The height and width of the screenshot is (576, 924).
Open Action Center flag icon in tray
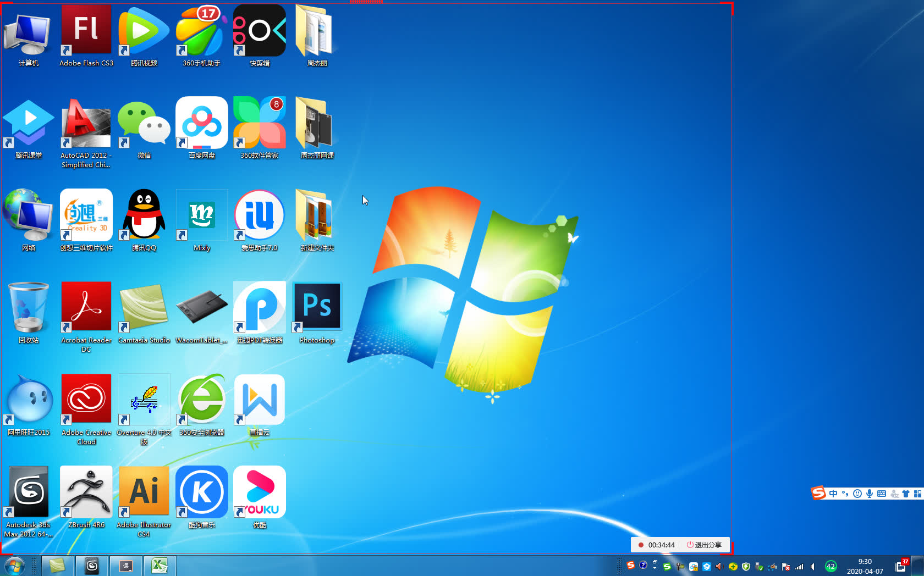point(786,567)
